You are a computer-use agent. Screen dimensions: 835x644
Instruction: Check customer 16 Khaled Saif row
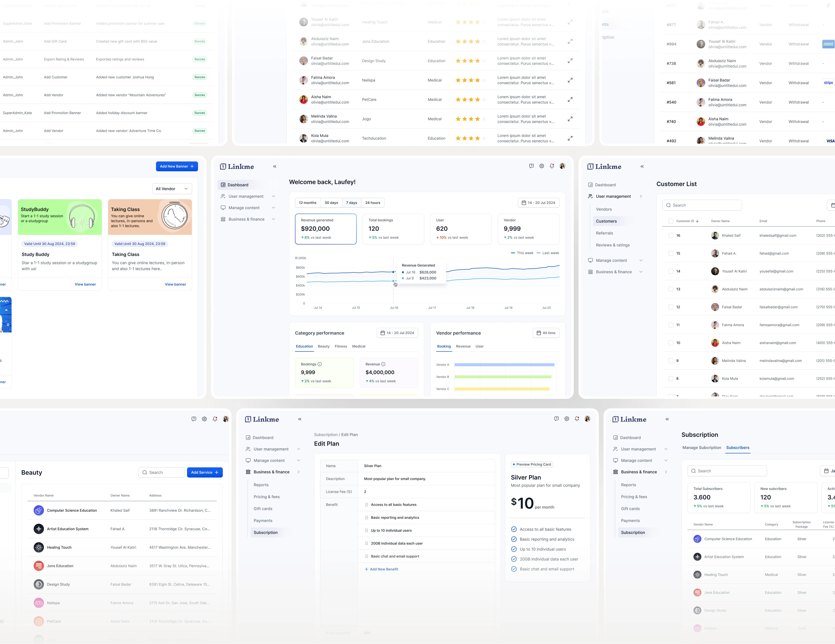(x=671, y=235)
